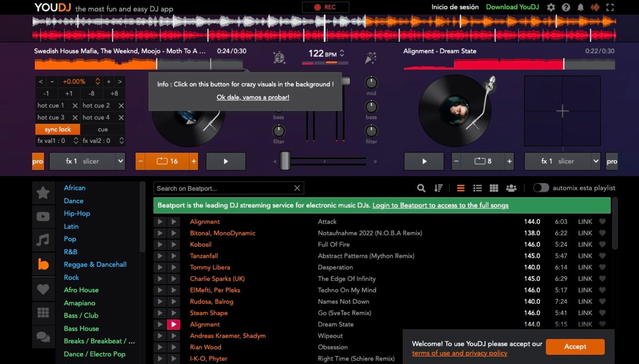Image resolution: width=639 pixels, height=364 pixels.
Task: Switch track list to grid view
Action: [494, 187]
